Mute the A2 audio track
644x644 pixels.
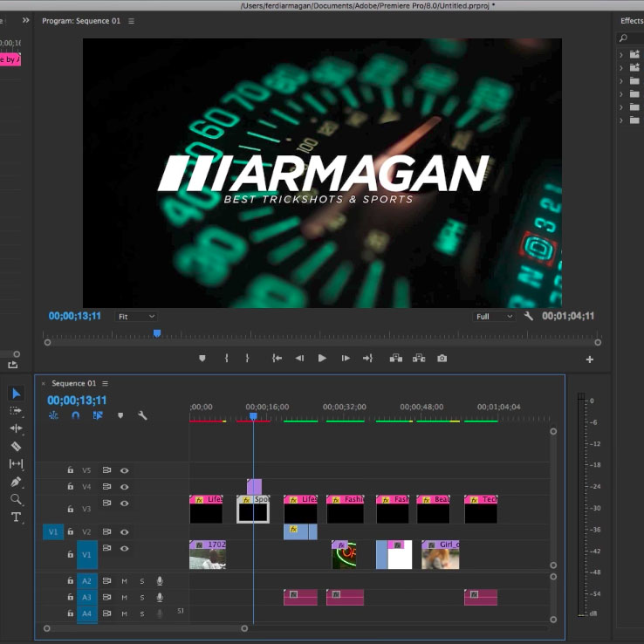pos(124,581)
